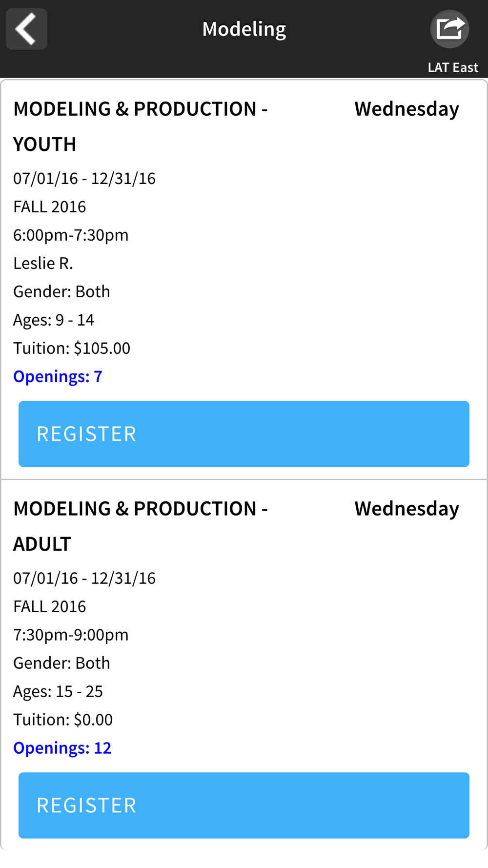This screenshot has height=868, width=488.
Task: Select the Tuition $0.00 line
Action: point(63,720)
